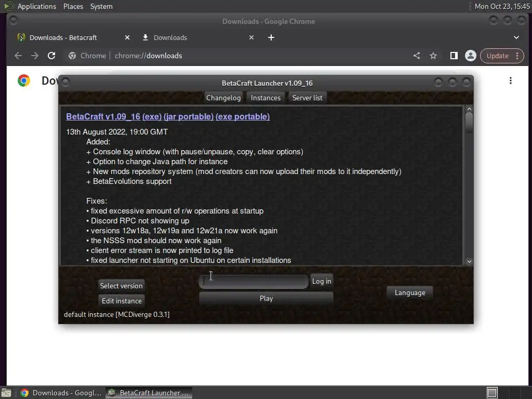Share this Chrome page
The width and height of the screenshot is (532, 399).
coord(417,56)
